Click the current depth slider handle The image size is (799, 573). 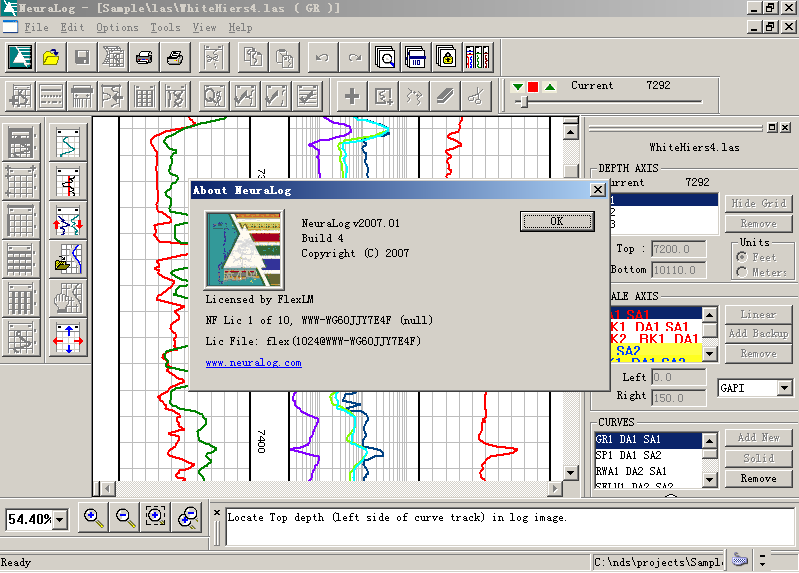[524, 102]
